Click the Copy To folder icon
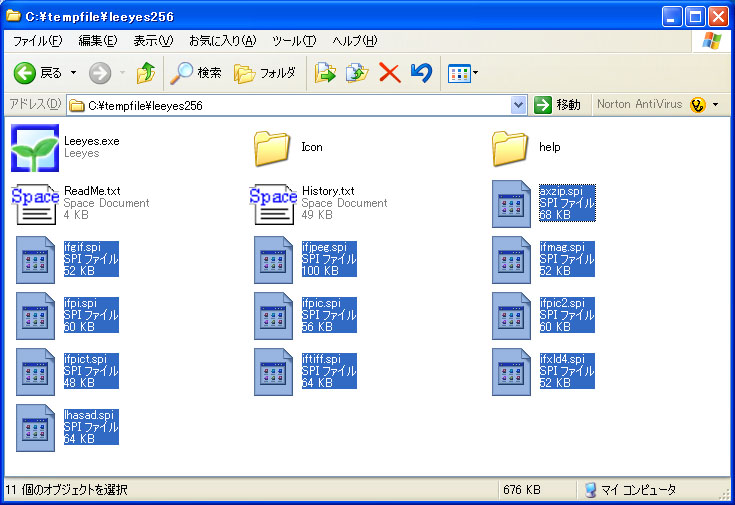Viewport: 735px width, 505px height. 357,73
